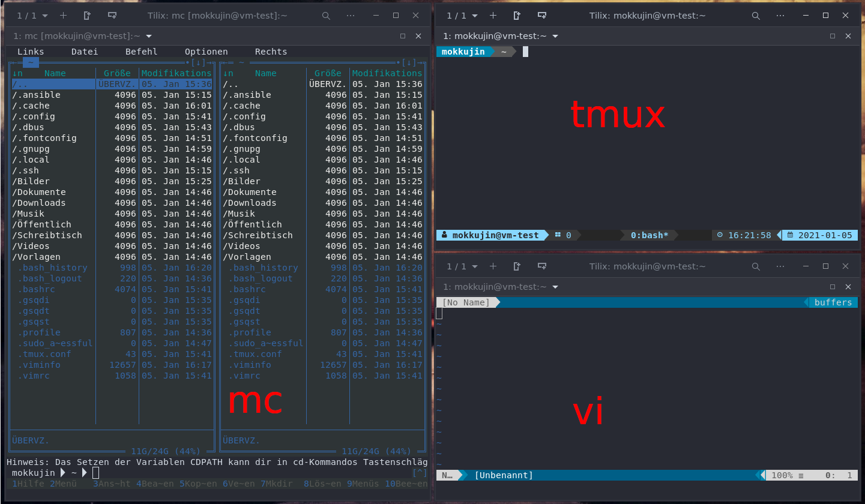Screen dimensions: 865x504
Task: Click 1Hilfe function key in mc
Action: 28,484
